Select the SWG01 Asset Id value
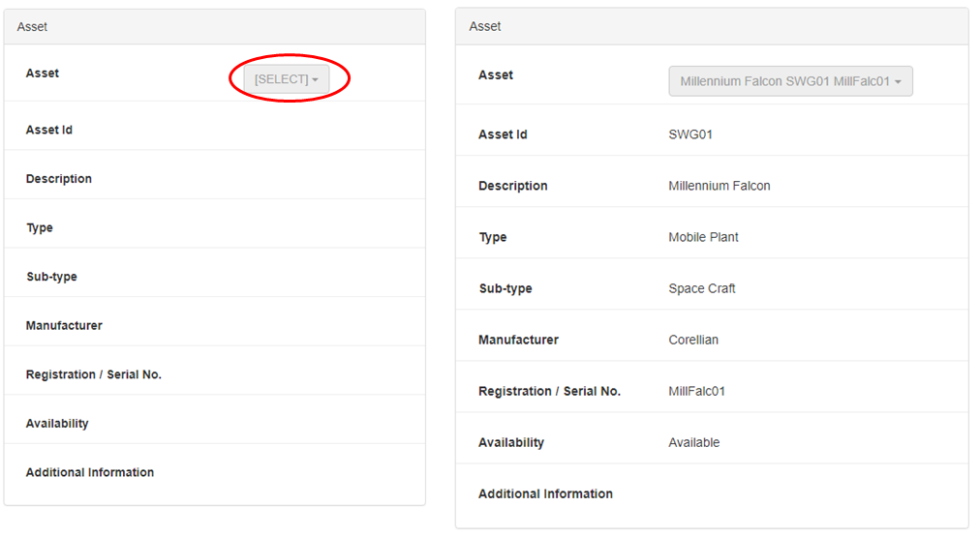Image resolution: width=980 pixels, height=536 pixels. [x=690, y=134]
